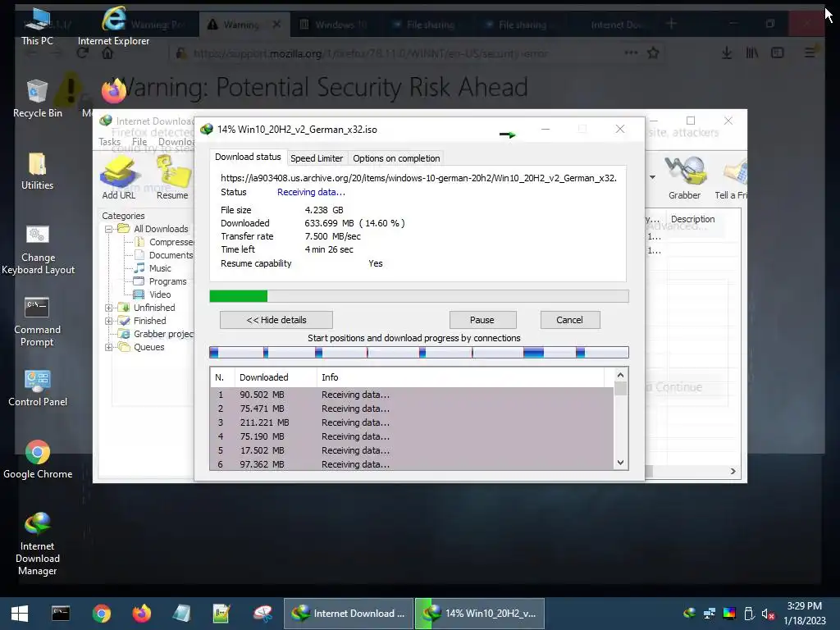Click network icon in system tray
840x630 pixels.
point(710,614)
